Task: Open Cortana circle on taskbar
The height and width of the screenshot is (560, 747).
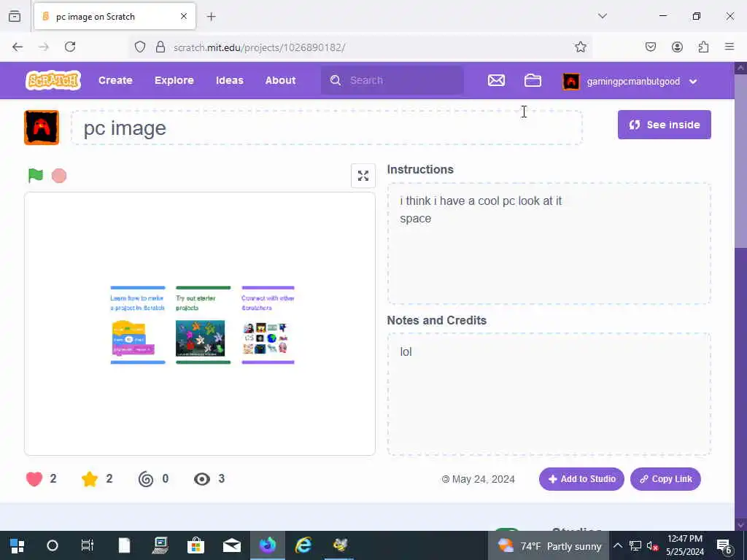Action: point(53,545)
